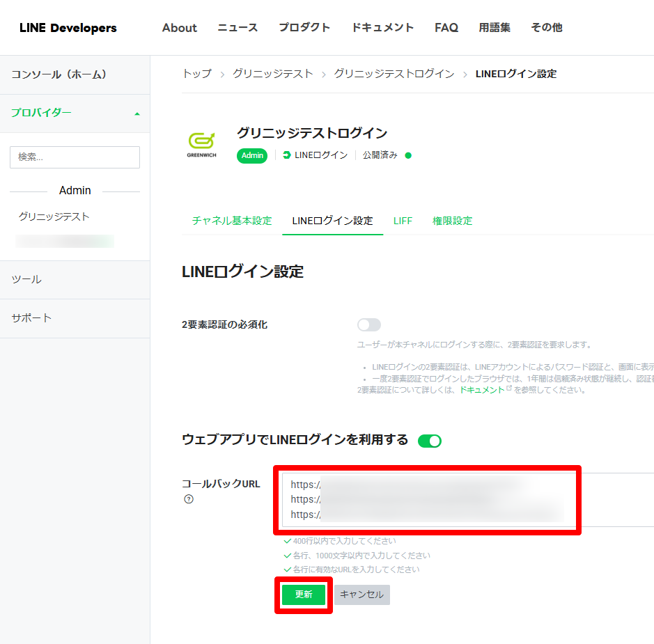Click the Greenwich channel logo thumbnail
This screenshot has height=644, width=654.
point(201,145)
